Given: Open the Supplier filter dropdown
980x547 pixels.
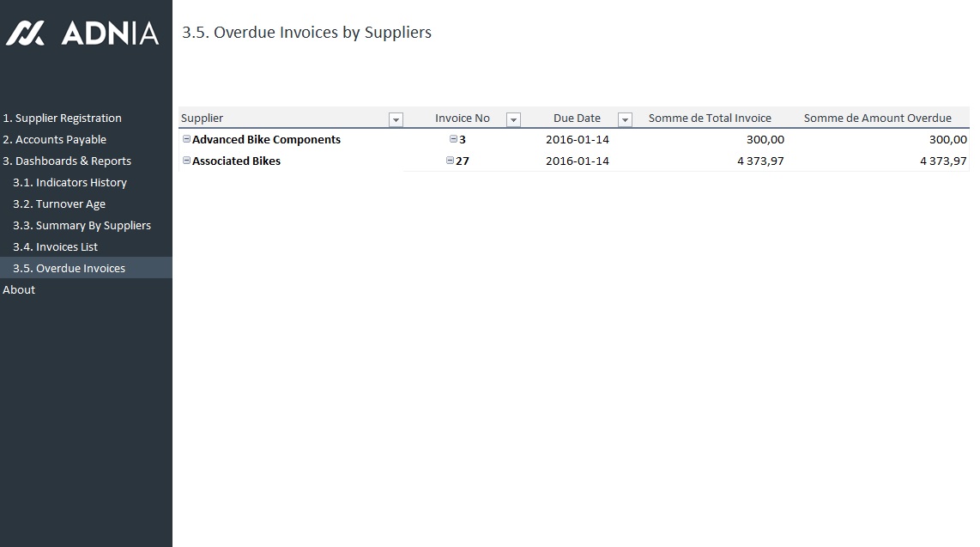Looking at the screenshot, I should click(x=396, y=119).
